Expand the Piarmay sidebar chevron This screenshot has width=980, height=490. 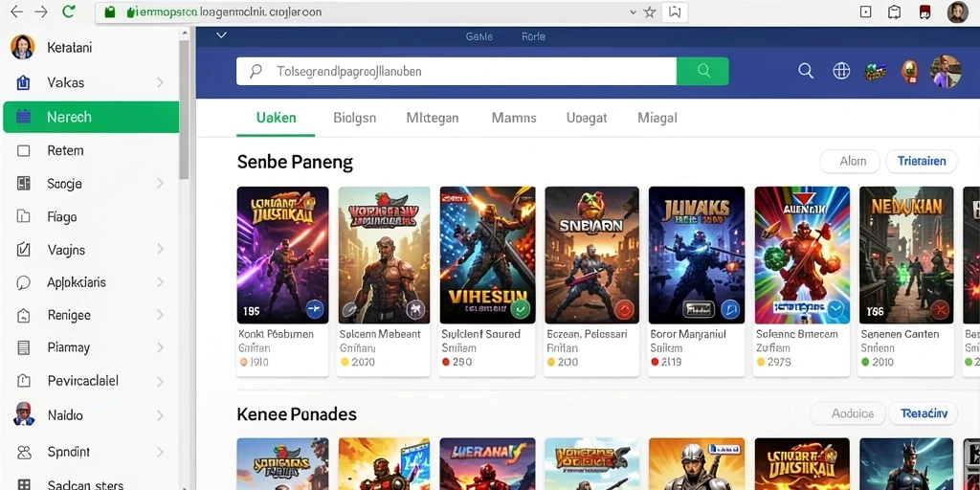pos(160,347)
